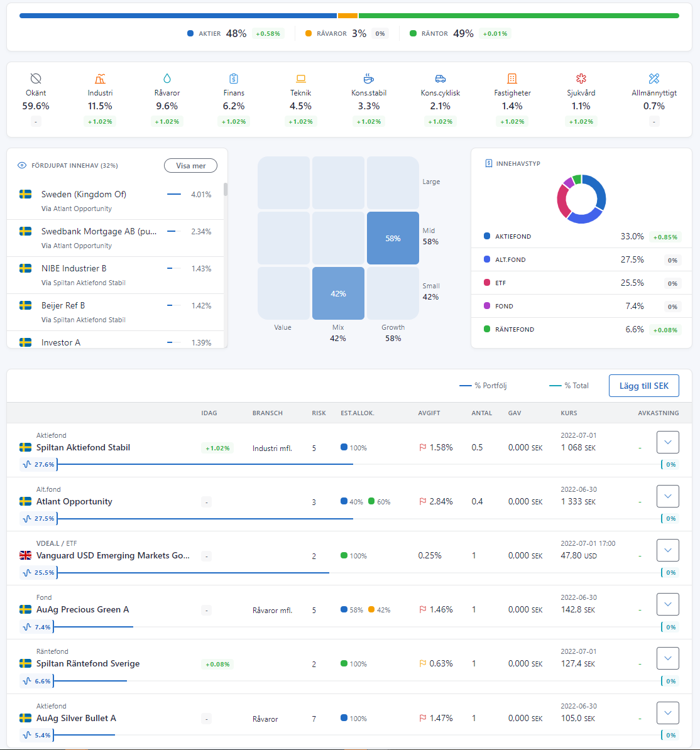
Task: Toggle eye icon beside Fördjupat innehav
Action: (22, 166)
